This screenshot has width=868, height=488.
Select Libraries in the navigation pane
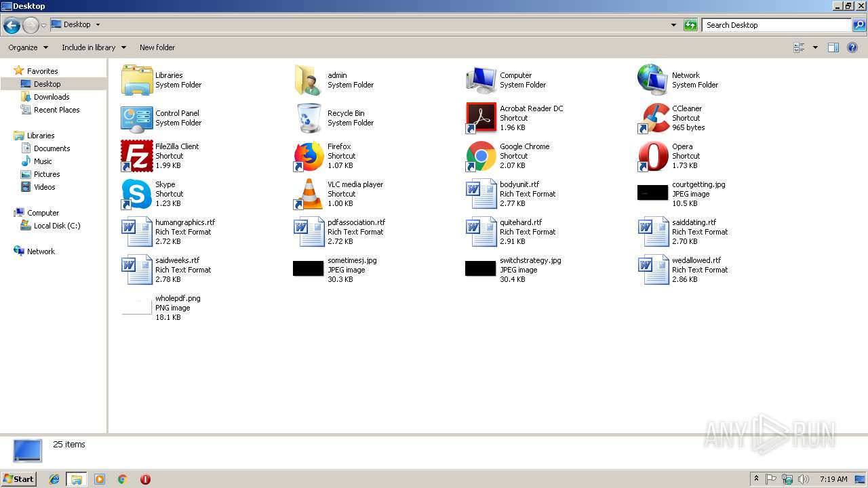[x=41, y=136]
